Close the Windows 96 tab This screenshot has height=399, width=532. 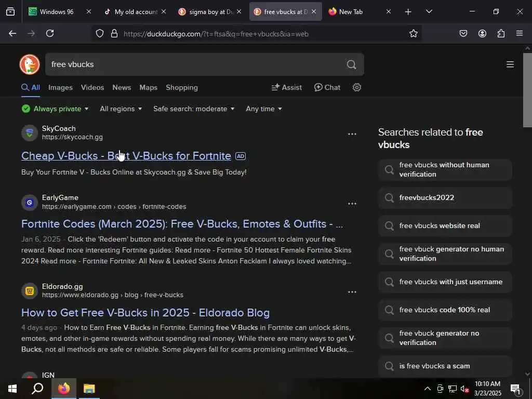click(x=88, y=11)
